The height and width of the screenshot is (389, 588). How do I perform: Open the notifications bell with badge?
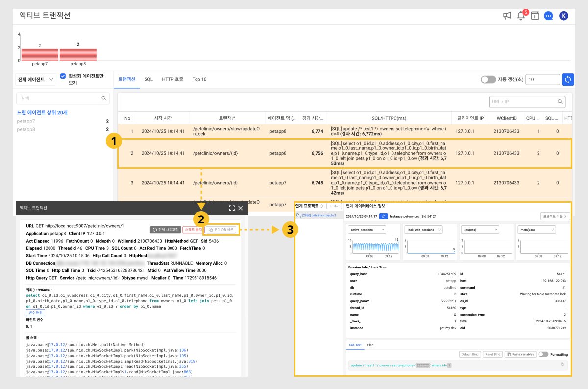click(521, 15)
